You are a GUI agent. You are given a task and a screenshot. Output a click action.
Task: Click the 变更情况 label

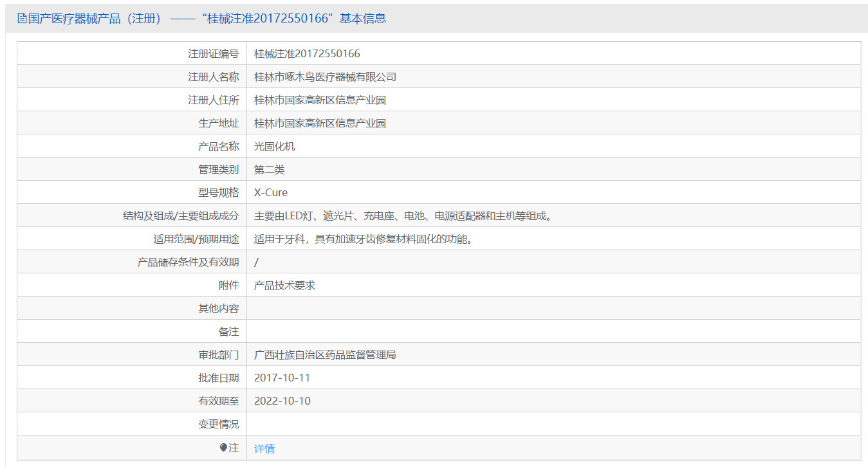(218, 424)
